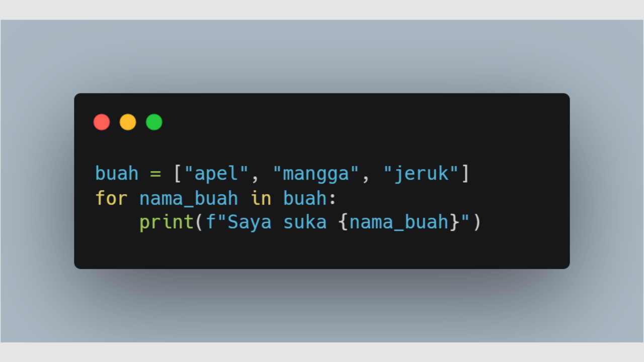The height and width of the screenshot is (362, 644).
Task: Click nama_buah inside the curly braces
Action: (399, 223)
